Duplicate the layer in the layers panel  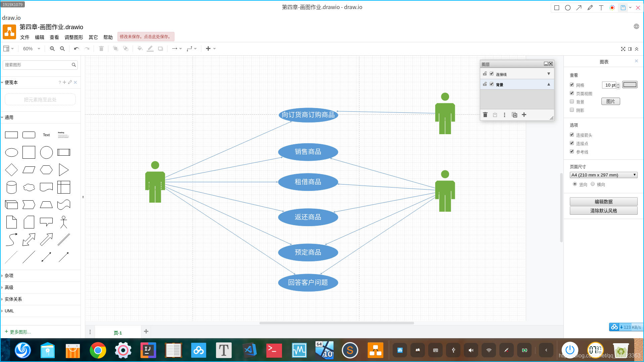click(x=514, y=115)
